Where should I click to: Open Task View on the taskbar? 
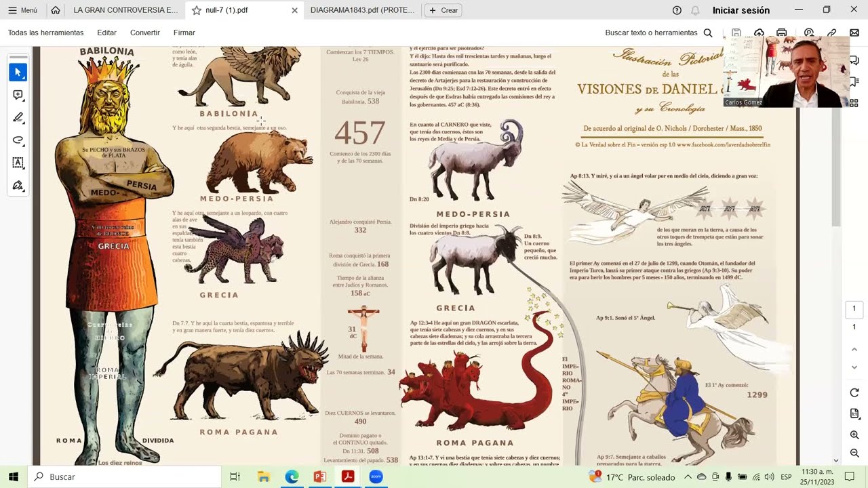(x=235, y=476)
